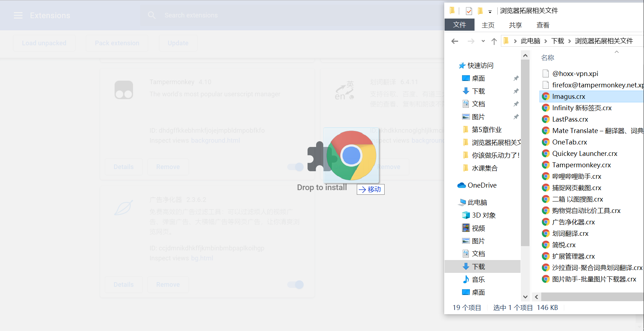Remove the Tampermonkey extension
The width and height of the screenshot is (644, 331).
(x=168, y=167)
